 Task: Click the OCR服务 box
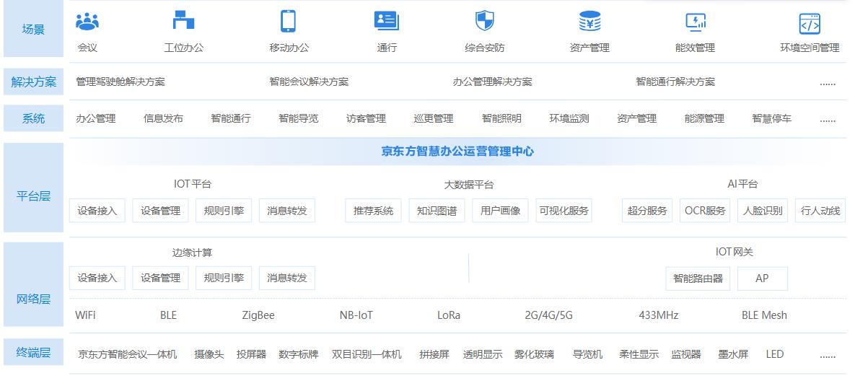[705, 211]
